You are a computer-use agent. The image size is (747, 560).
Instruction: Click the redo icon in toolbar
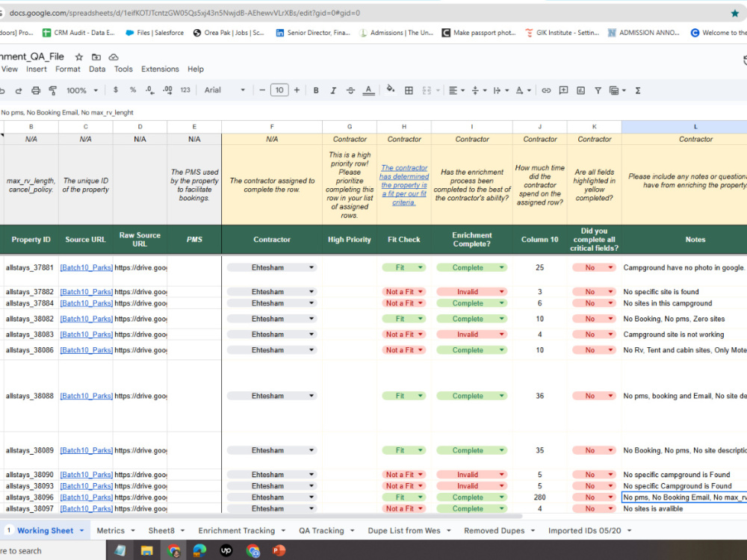[x=18, y=90]
